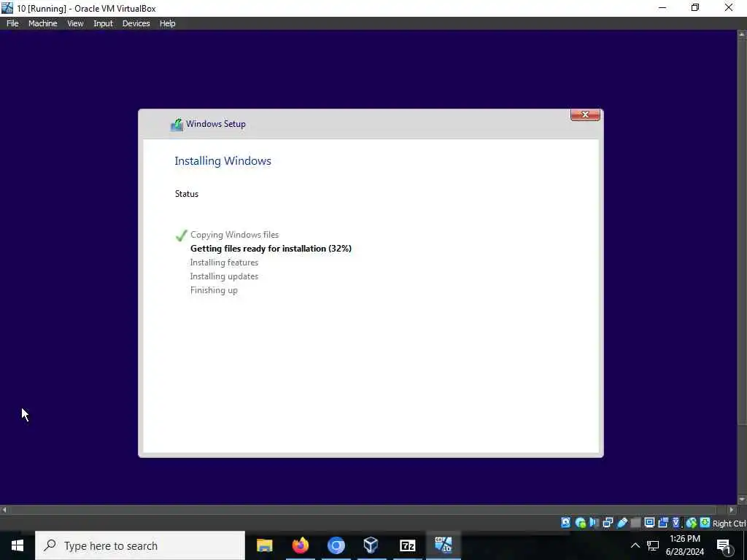
Task: Click the running VM taskbar icon
Action: pyautogui.click(x=443, y=545)
